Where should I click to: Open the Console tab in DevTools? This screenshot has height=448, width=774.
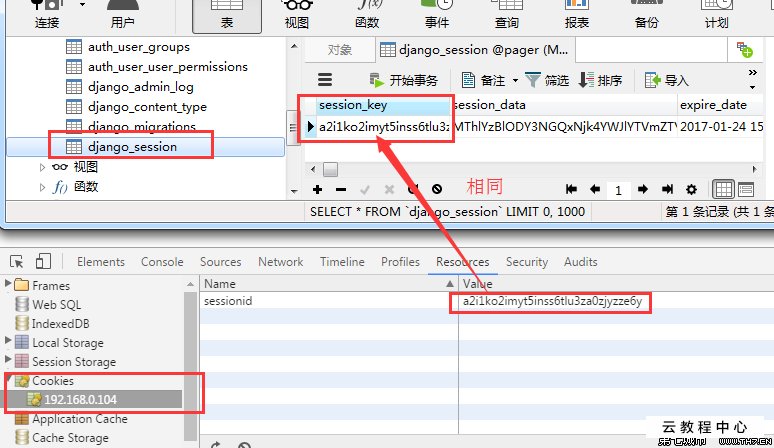point(162,262)
